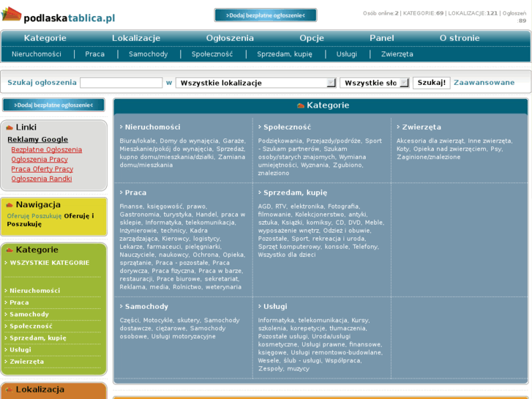Open Praca in sidebar Kategorie list
Viewport: 532px width, 399px height.
click(19, 302)
